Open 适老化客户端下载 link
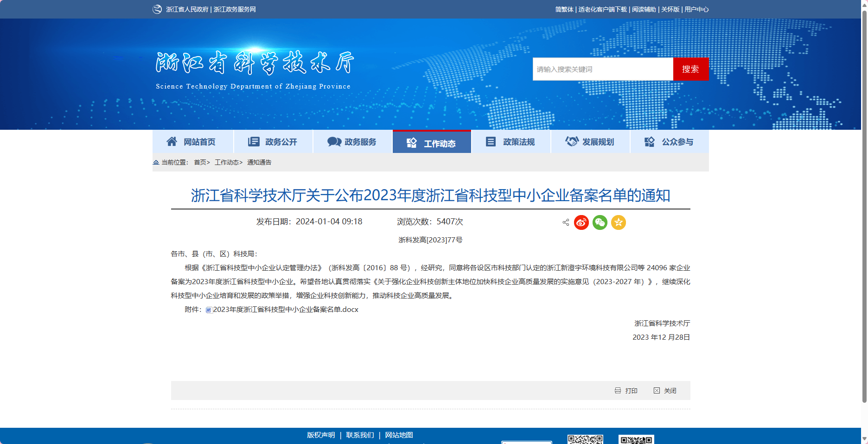Image resolution: width=868 pixels, height=444 pixels. point(602,9)
